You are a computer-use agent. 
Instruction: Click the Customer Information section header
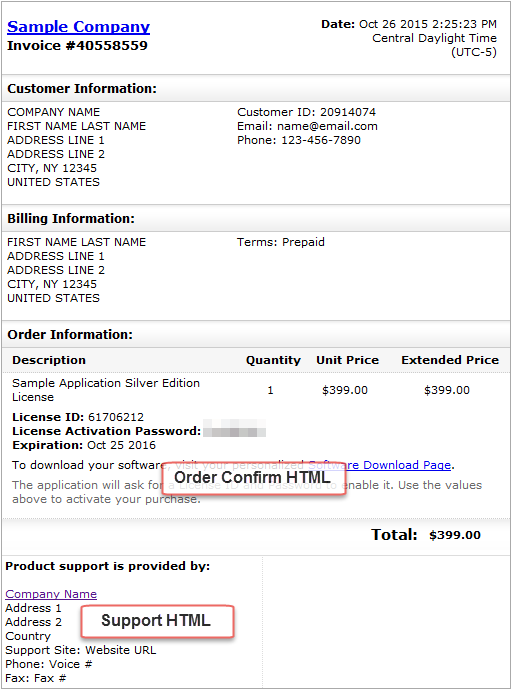[82, 88]
